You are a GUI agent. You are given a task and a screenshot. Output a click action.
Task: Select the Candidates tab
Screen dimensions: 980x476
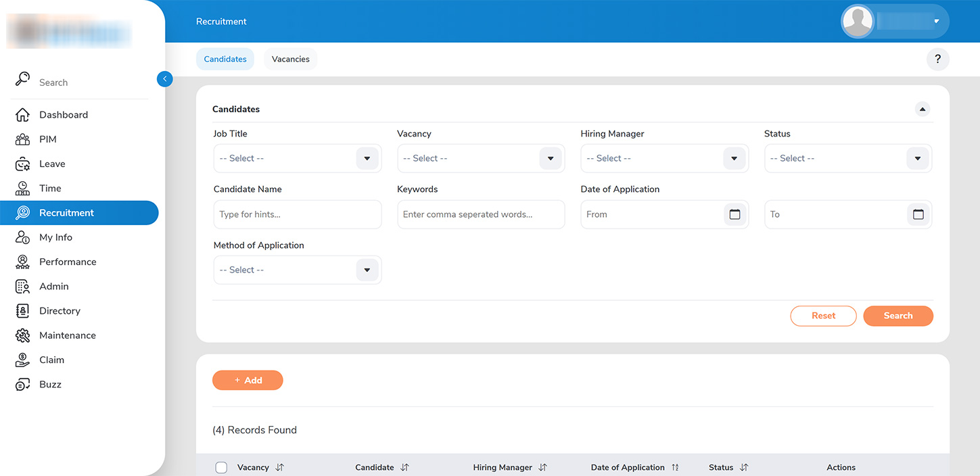[225, 59]
